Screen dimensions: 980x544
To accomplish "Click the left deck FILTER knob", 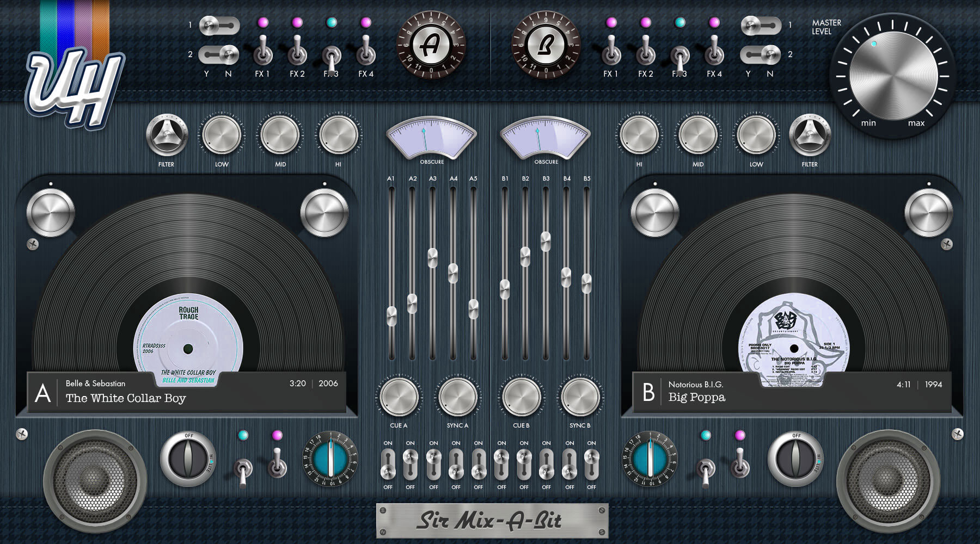I will [x=167, y=135].
